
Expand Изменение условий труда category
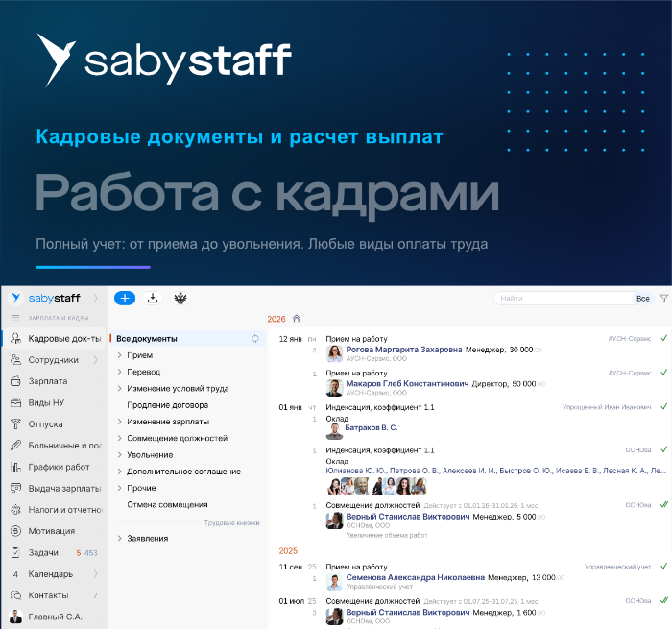[x=120, y=389]
